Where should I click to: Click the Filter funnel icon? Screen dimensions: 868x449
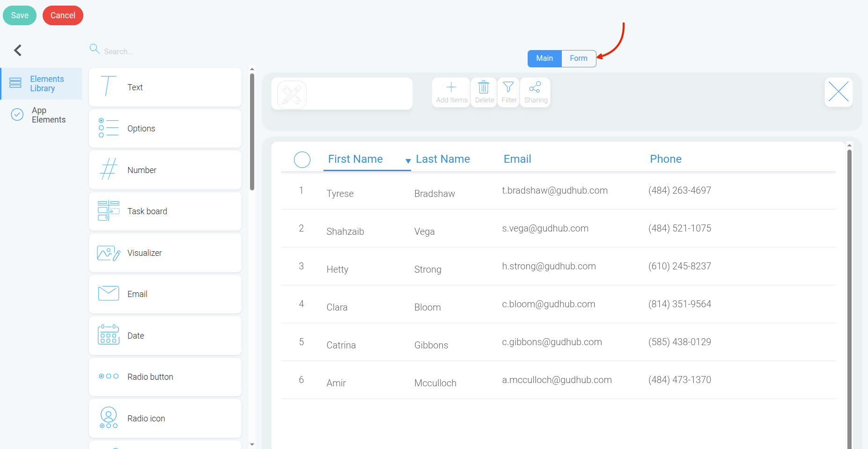tap(508, 87)
